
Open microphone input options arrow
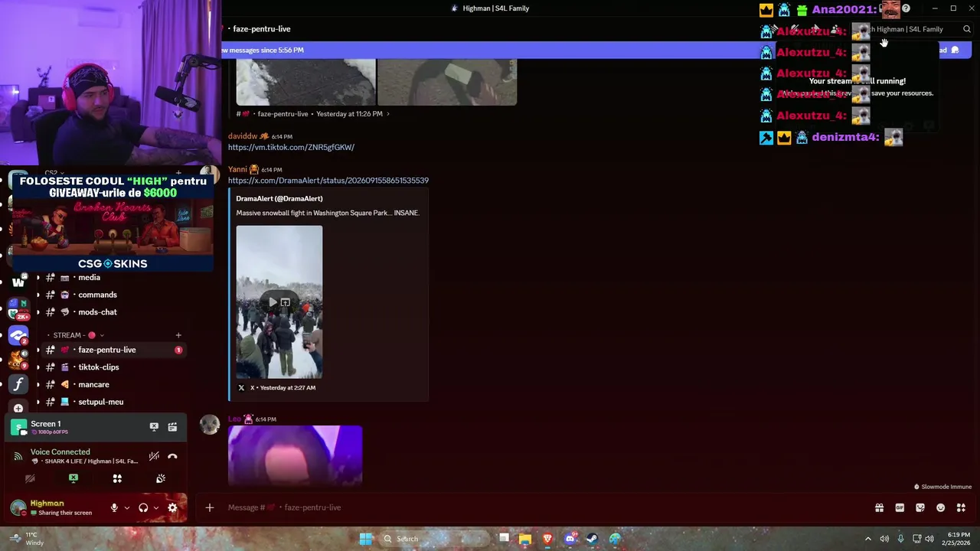(127, 507)
